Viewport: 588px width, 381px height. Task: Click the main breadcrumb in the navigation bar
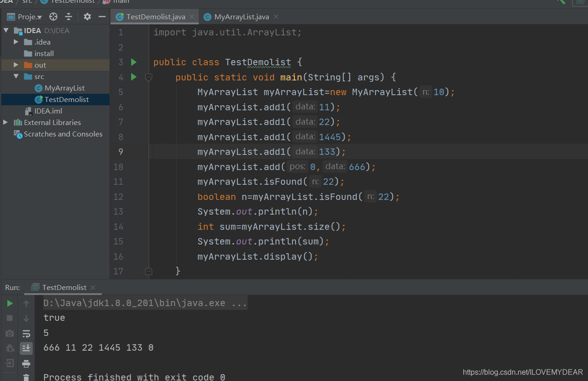coord(116,1)
